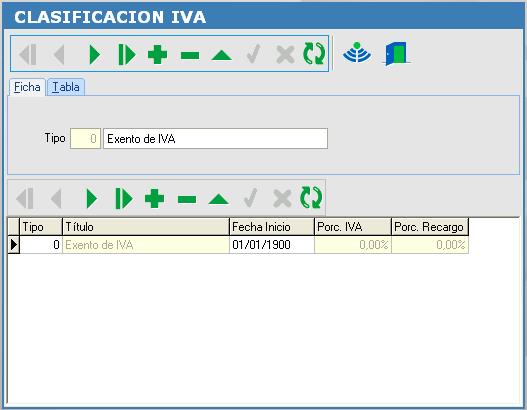
Task: Refresh the rates grid with bottom refresh icon
Action: tap(311, 198)
